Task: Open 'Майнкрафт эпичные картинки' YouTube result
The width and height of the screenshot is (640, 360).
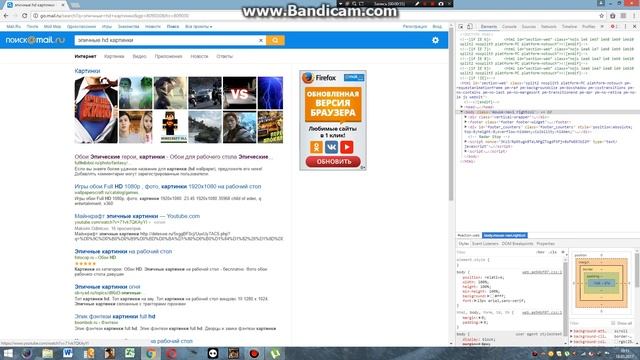Action: click(137, 216)
